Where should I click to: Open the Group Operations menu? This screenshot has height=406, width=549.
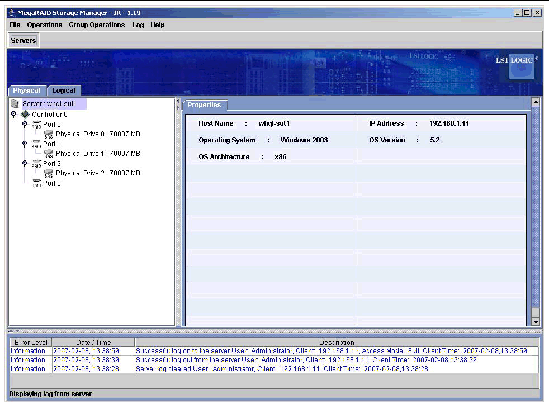pos(97,25)
